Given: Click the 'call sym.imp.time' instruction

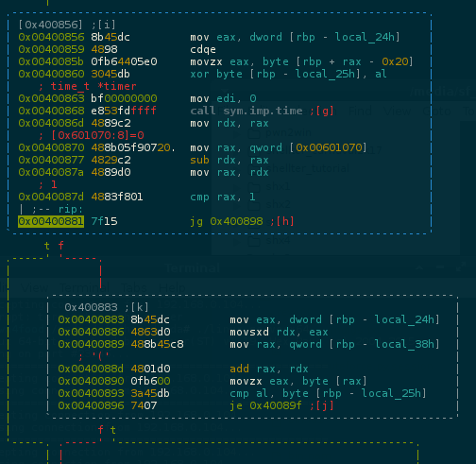Looking at the screenshot, I should (246, 111).
